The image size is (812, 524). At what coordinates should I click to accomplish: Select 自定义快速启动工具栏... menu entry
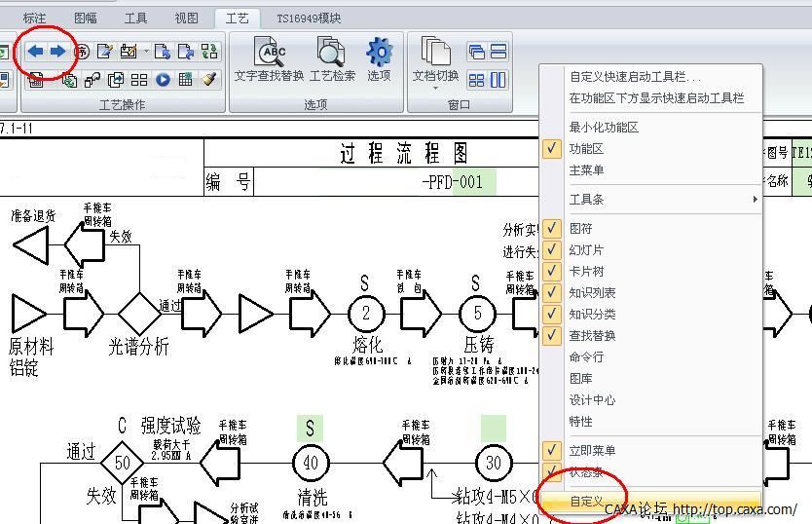coord(635,77)
